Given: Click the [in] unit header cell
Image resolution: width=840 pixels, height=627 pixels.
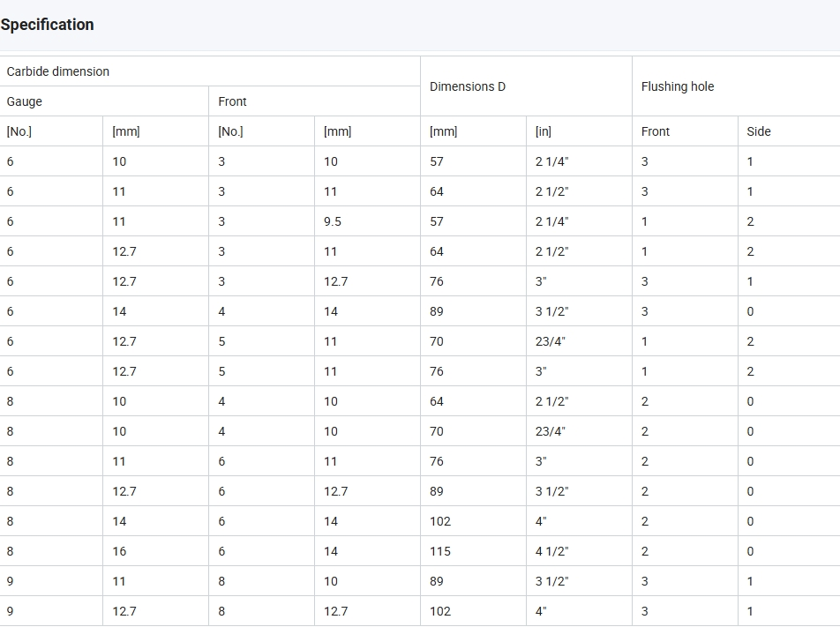Looking at the screenshot, I should pos(579,131).
